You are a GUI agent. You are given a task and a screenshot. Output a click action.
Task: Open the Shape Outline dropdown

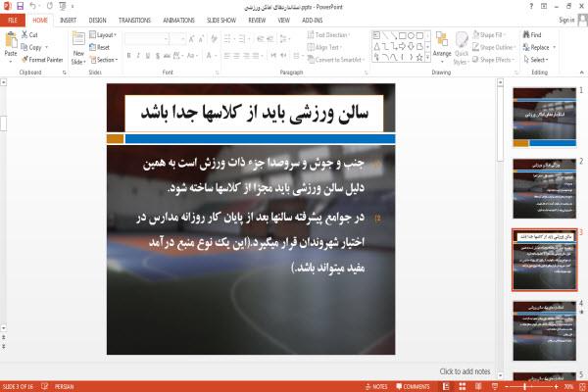(x=494, y=47)
